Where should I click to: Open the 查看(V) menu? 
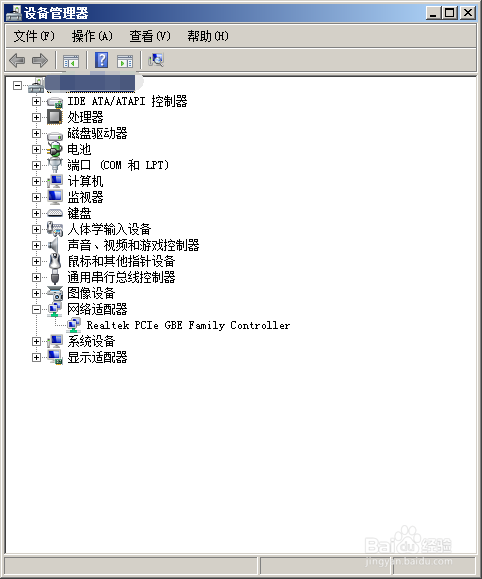(150, 36)
